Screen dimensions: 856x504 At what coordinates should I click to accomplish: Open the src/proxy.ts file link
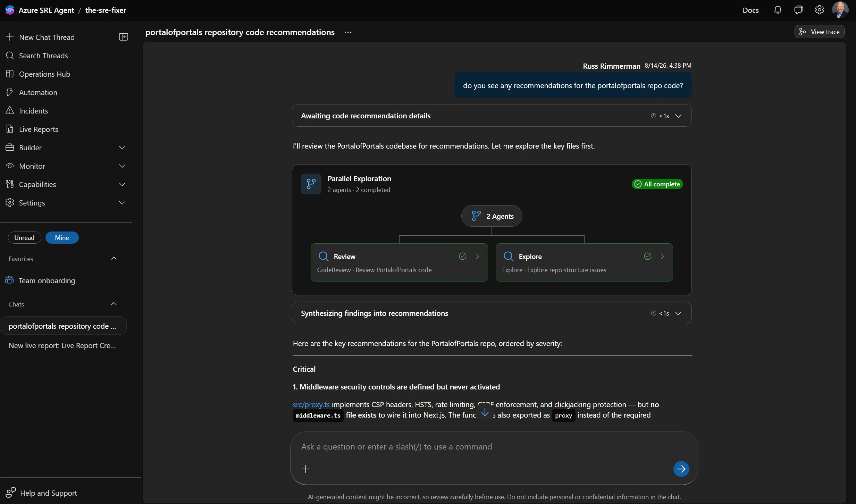(x=311, y=404)
